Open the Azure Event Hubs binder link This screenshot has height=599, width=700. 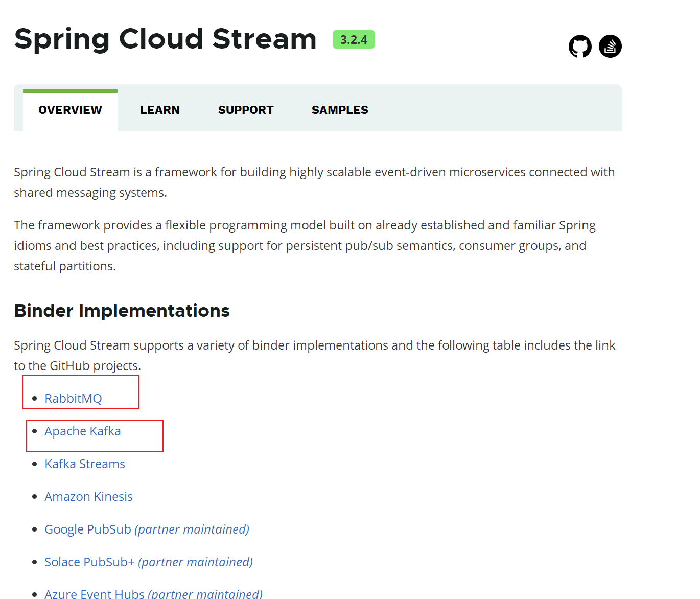click(153, 593)
